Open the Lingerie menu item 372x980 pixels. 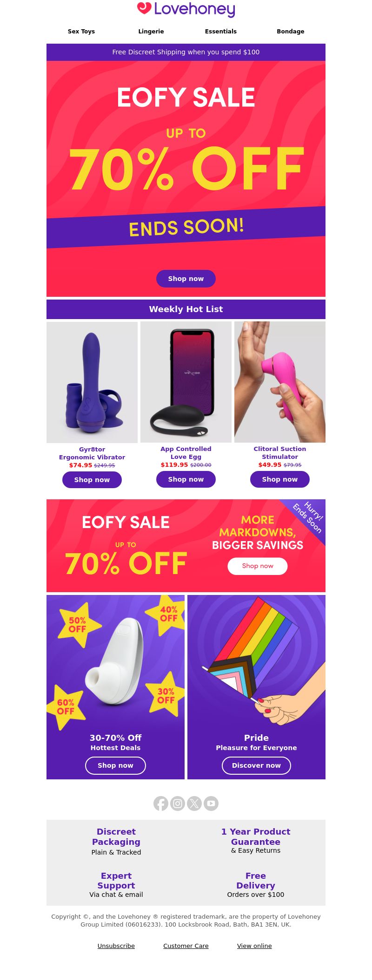click(x=151, y=32)
